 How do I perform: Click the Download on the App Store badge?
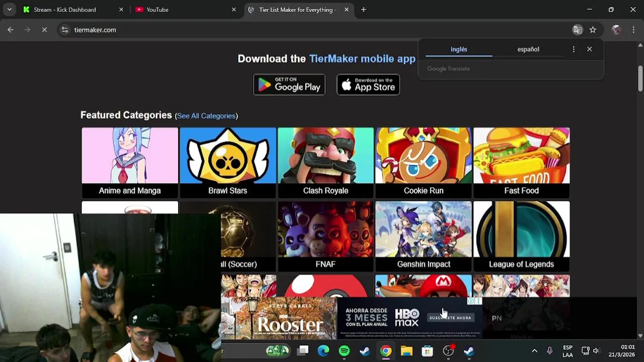coord(368,84)
